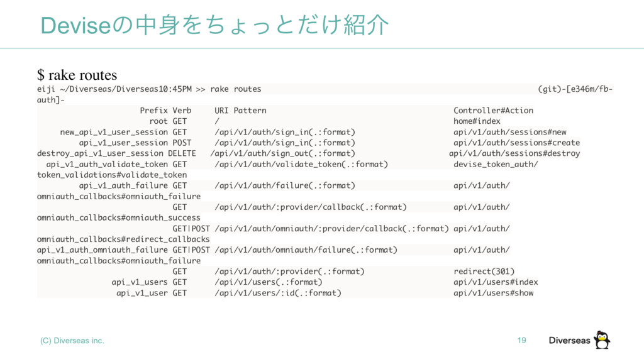The height and width of the screenshot is (362, 644).
Task: Click "api/v1/auth/sessions#destroy" text
Action: tap(514, 153)
